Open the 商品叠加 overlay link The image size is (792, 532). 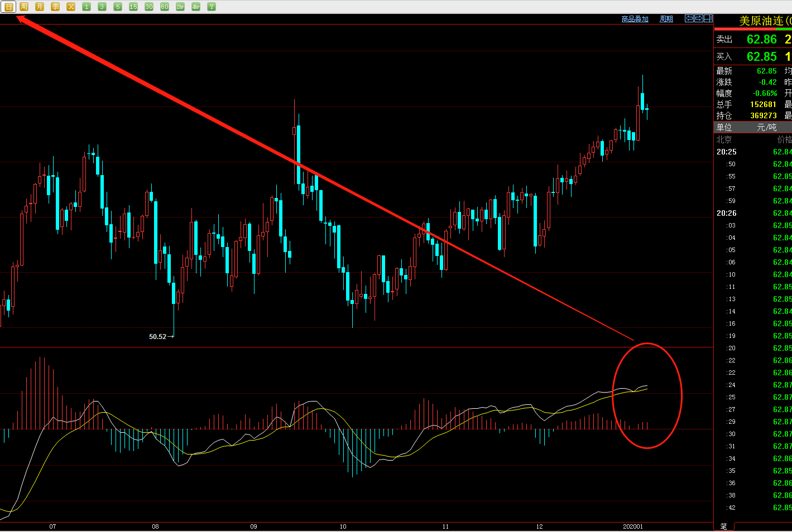coord(635,19)
